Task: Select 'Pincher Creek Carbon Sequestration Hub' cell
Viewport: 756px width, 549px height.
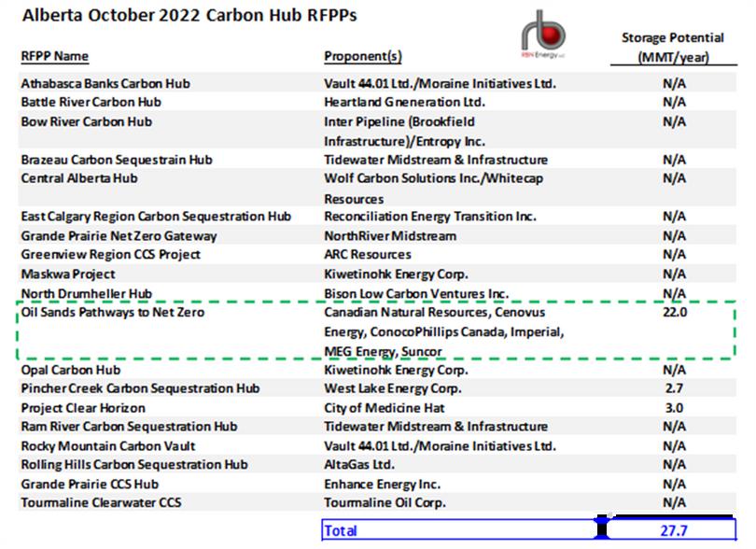Action: 140,388
